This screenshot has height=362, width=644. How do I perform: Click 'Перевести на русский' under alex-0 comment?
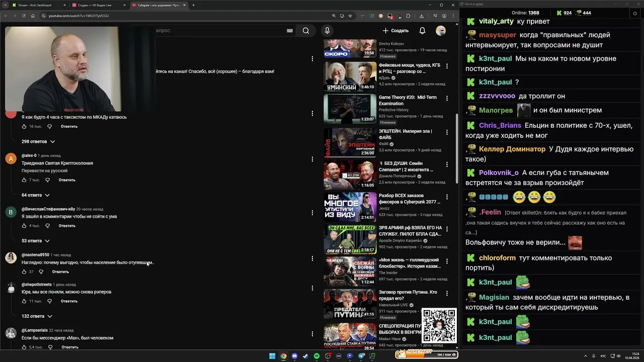point(44,171)
